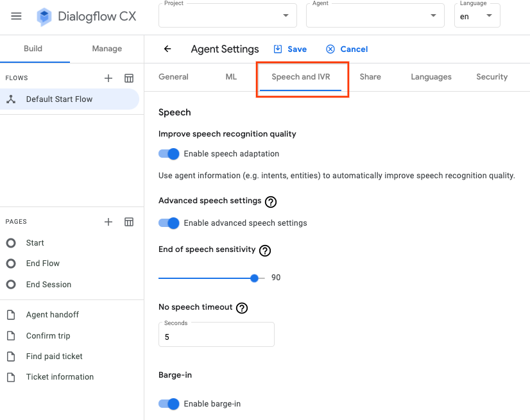Screen dimensions: 530x420
Task: Switch to the Build tab
Action: pyautogui.click(x=33, y=49)
